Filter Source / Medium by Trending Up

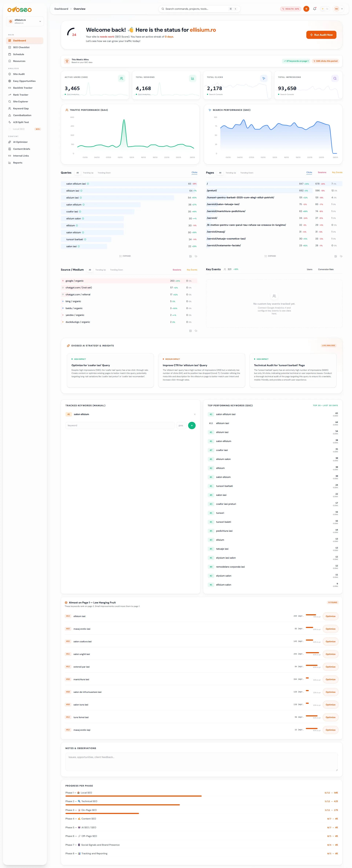tap(101, 270)
